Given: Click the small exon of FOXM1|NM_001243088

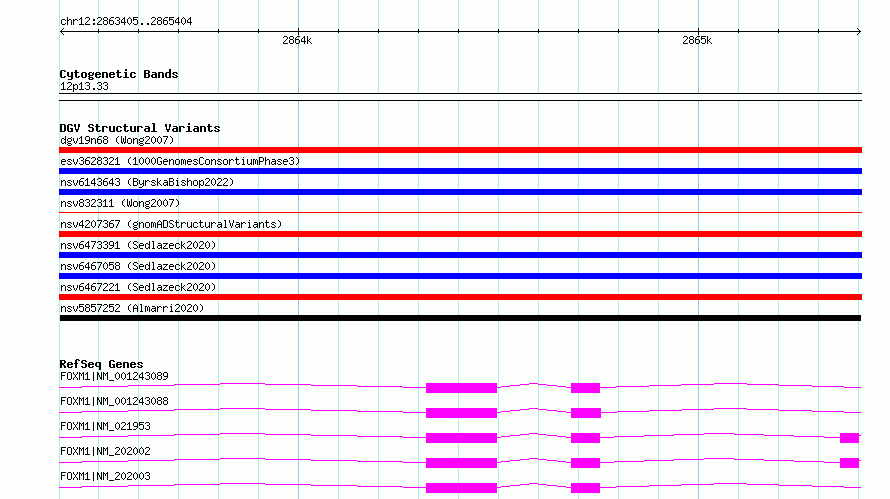Looking at the screenshot, I should coord(585,413).
